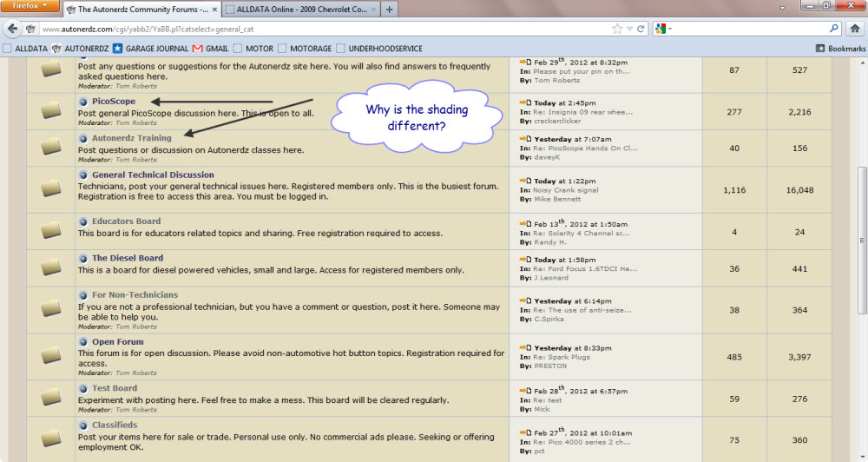Screen dimensions: 868x462
Task: Click folder icon for General Technical Discussion
Action: 50,188
